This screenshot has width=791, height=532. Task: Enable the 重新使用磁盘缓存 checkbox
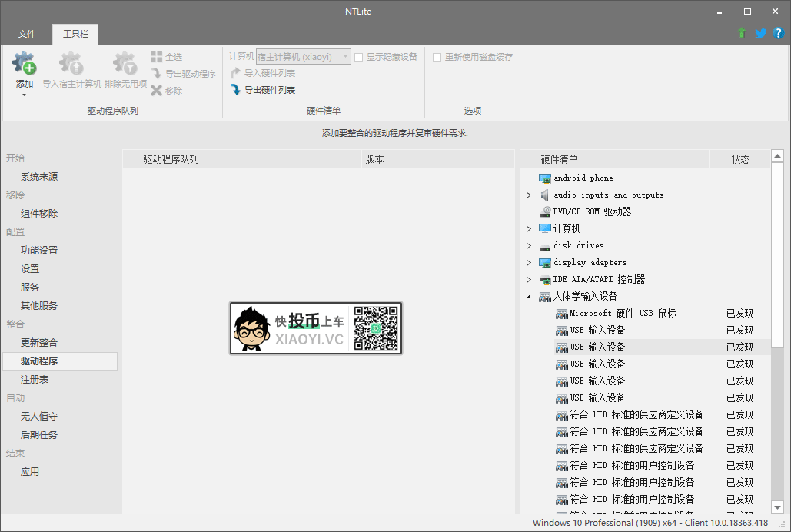click(437, 57)
